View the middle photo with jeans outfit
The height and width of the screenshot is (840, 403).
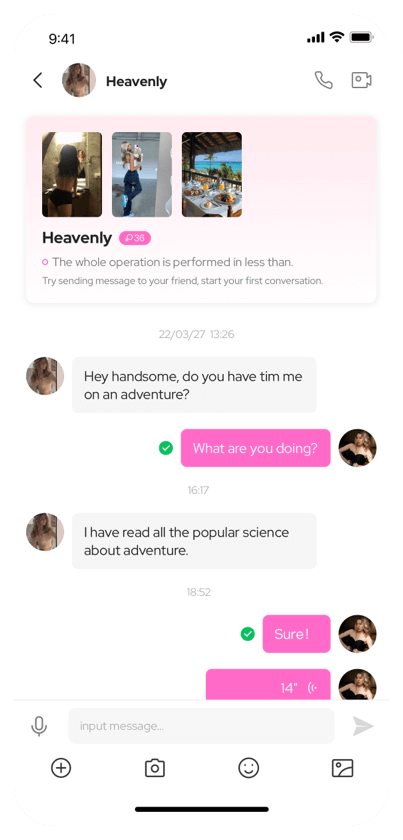(142, 175)
